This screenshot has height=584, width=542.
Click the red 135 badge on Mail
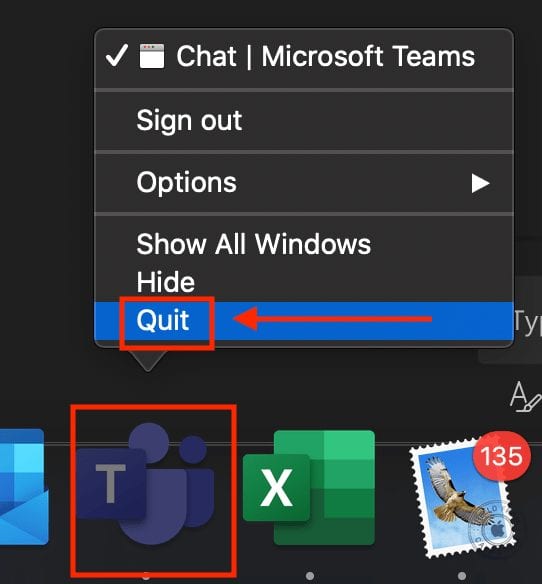point(501,456)
